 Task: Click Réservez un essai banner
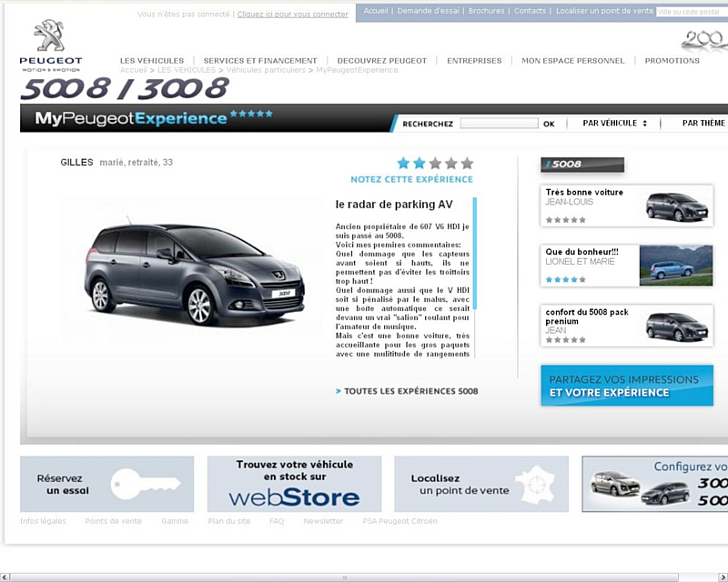[x=106, y=484]
